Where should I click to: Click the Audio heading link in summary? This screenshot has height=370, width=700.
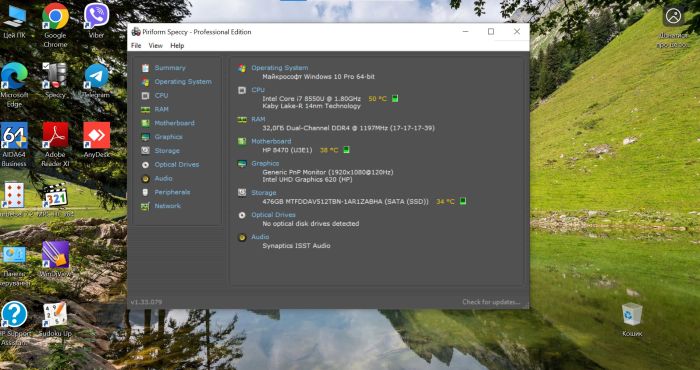[260, 237]
